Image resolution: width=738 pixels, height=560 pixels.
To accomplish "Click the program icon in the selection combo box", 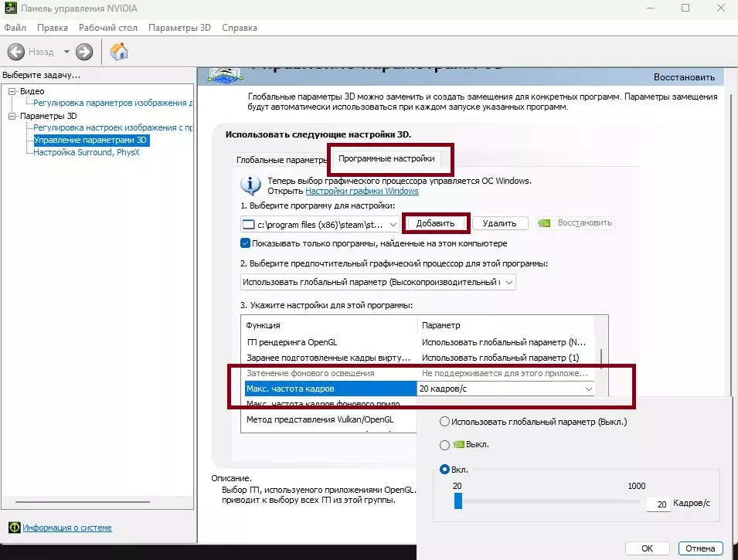I will (248, 225).
